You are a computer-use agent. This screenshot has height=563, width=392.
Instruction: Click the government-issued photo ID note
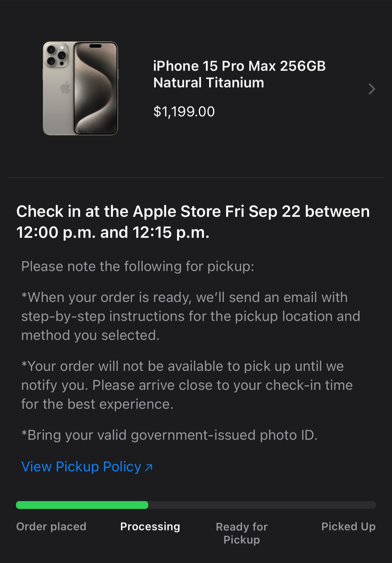(169, 435)
